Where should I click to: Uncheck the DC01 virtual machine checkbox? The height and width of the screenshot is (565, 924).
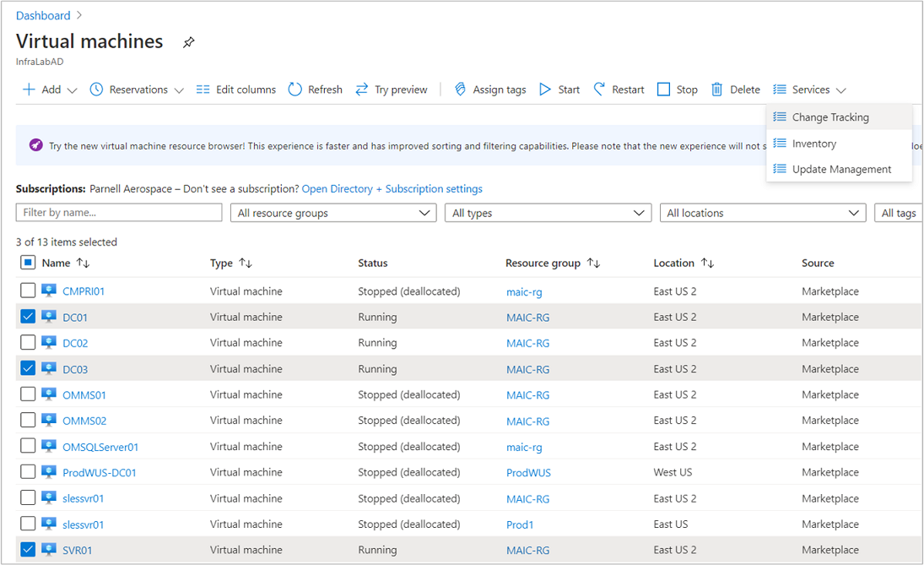click(x=28, y=317)
